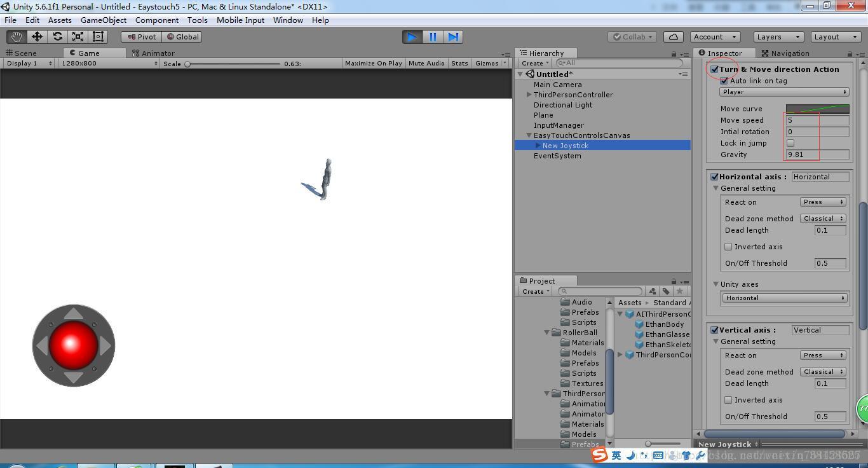Open the Mobile Input menu
The width and height of the screenshot is (868, 468).
pos(240,20)
